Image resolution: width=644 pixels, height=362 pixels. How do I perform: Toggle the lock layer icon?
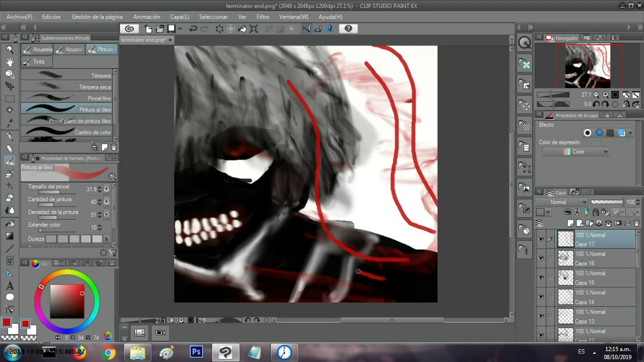click(x=595, y=212)
